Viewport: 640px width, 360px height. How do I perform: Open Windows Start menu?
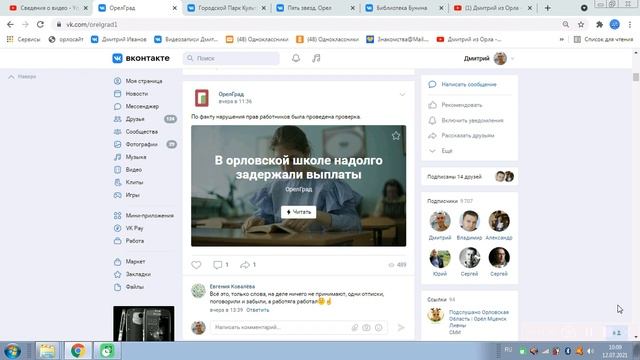tap(13, 351)
